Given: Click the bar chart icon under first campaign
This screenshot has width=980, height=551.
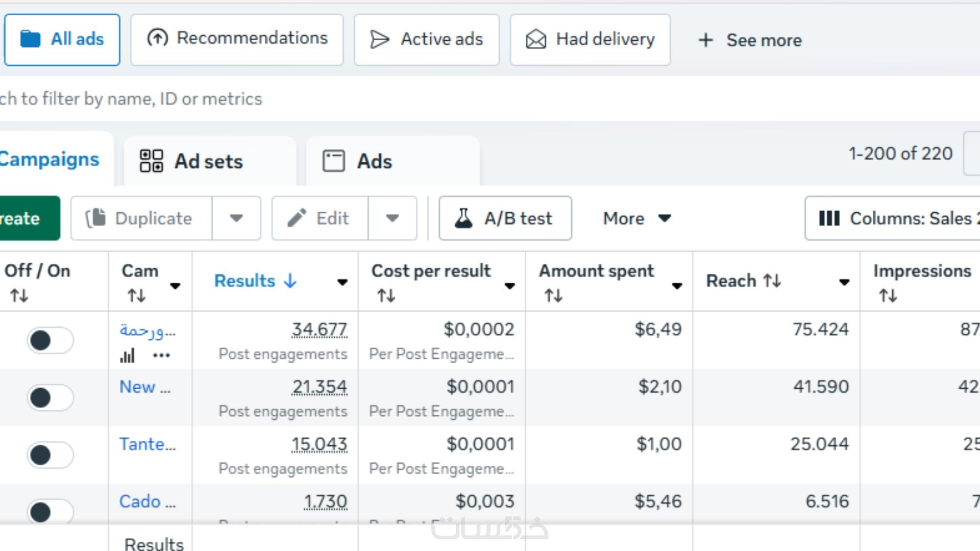Looking at the screenshot, I should pos(127,355).
